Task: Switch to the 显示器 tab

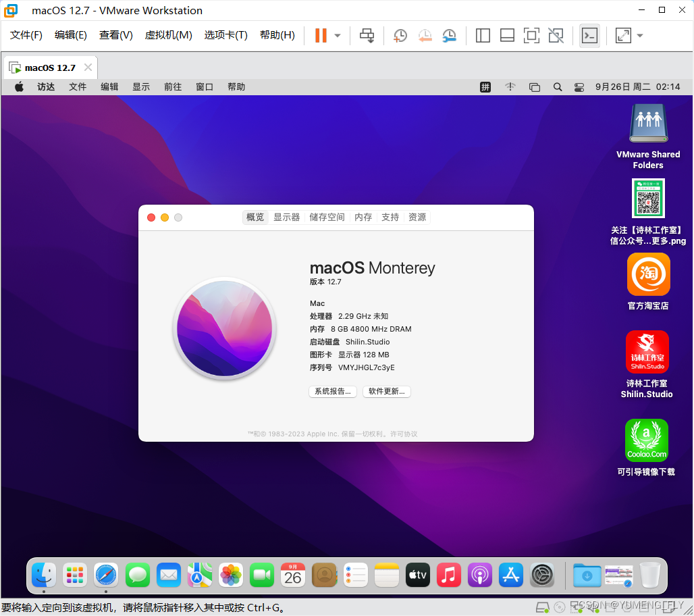Action: click(286, 217)
